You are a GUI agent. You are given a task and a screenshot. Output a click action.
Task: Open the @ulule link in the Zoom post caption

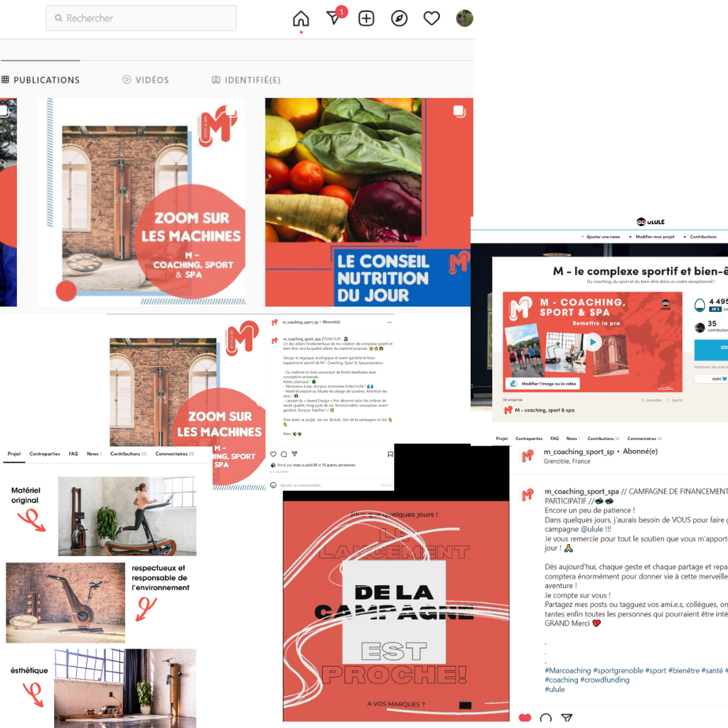[x=335, y=419]
